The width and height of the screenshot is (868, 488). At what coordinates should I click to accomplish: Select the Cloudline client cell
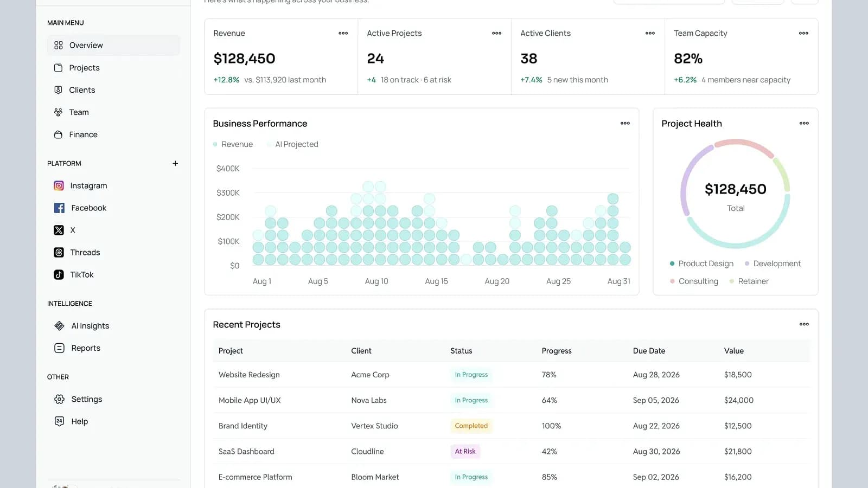[367, 451]
